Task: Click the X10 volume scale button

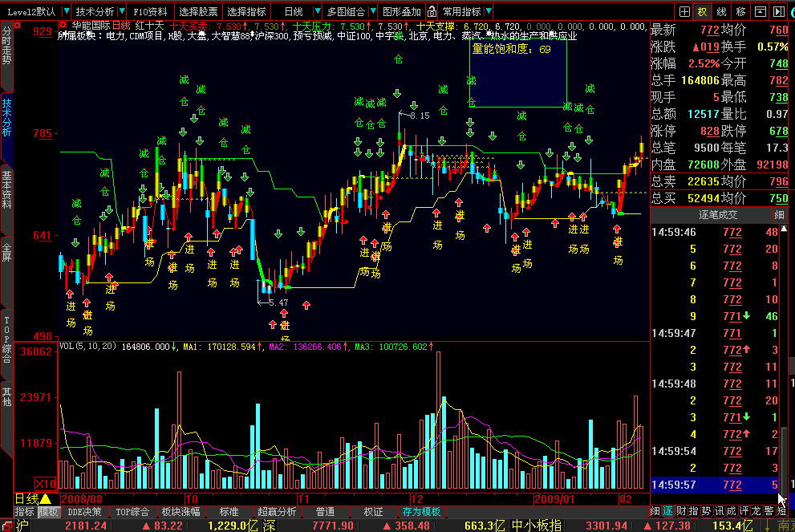Action: click(x=46, y=483)
